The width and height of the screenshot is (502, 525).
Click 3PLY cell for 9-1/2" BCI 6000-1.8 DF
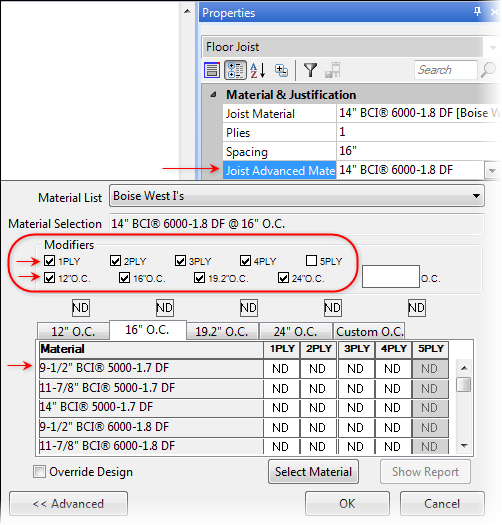pos(356,427)
